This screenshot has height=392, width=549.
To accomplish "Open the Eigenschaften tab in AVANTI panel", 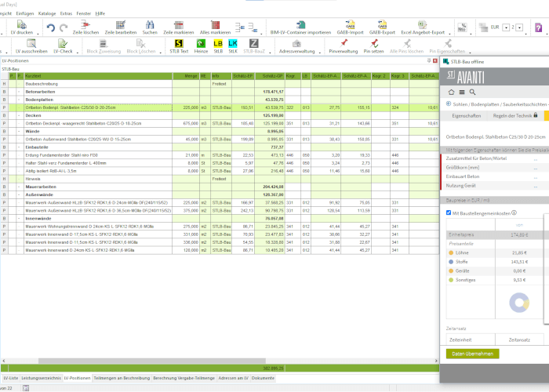I will pyautogui.click(x=466, y=115).
